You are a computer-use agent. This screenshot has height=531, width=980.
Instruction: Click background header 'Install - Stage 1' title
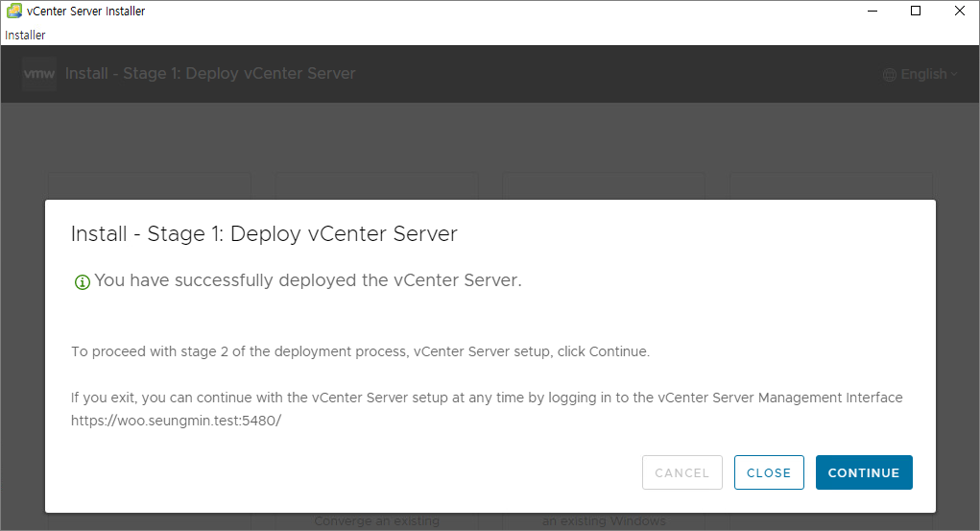click(210, 73)
